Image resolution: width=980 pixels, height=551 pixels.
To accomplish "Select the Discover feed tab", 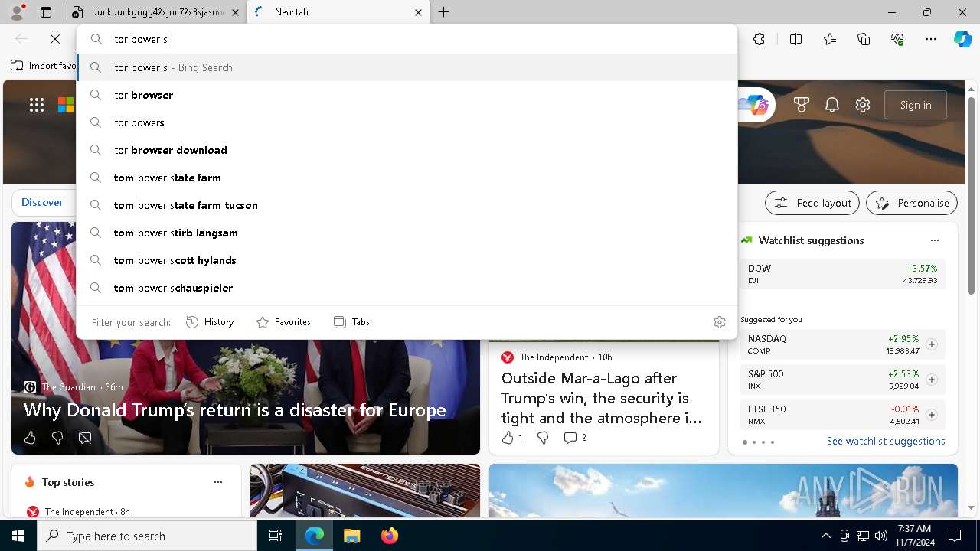I will pos(42,203).
